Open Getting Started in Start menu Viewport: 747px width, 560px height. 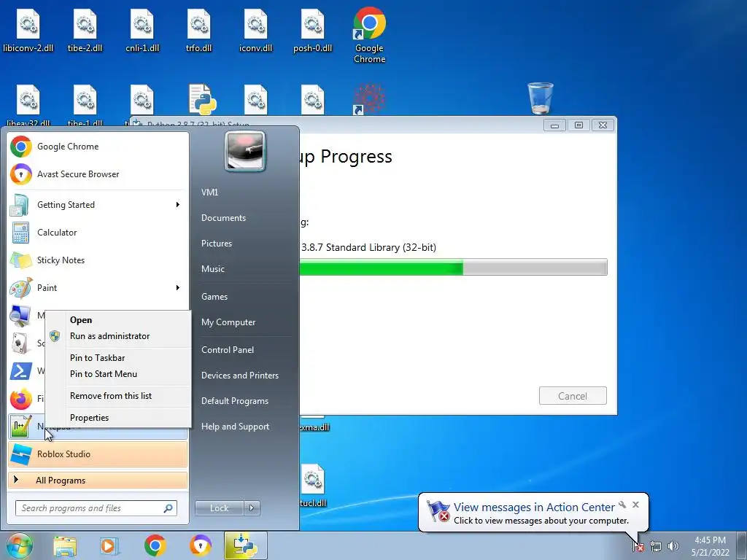[98, 205]
